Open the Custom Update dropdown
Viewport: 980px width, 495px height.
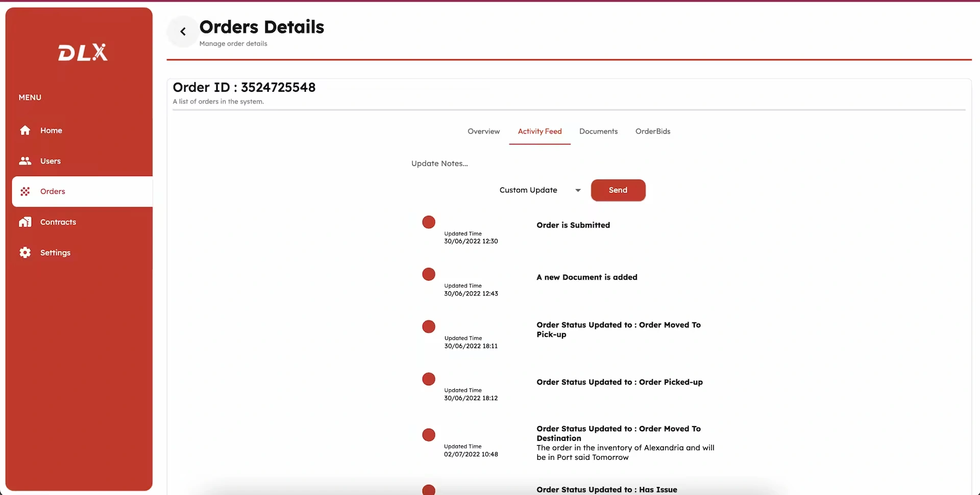528,190
